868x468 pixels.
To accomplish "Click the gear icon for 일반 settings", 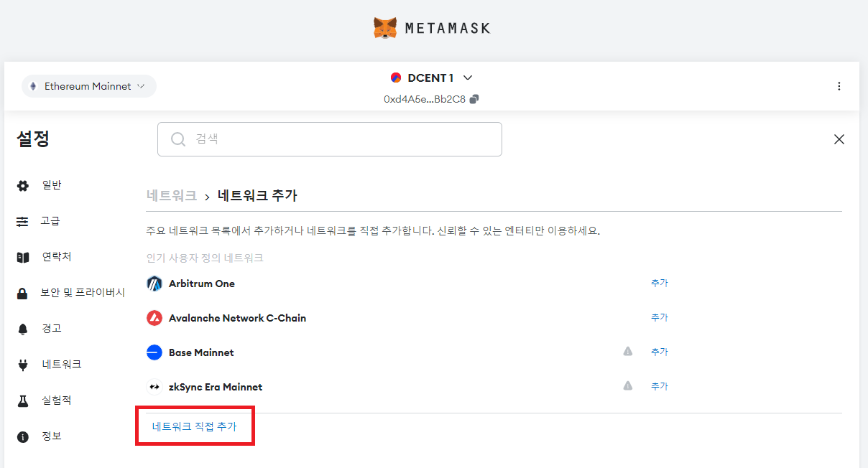I will click(x=23, y=186).
